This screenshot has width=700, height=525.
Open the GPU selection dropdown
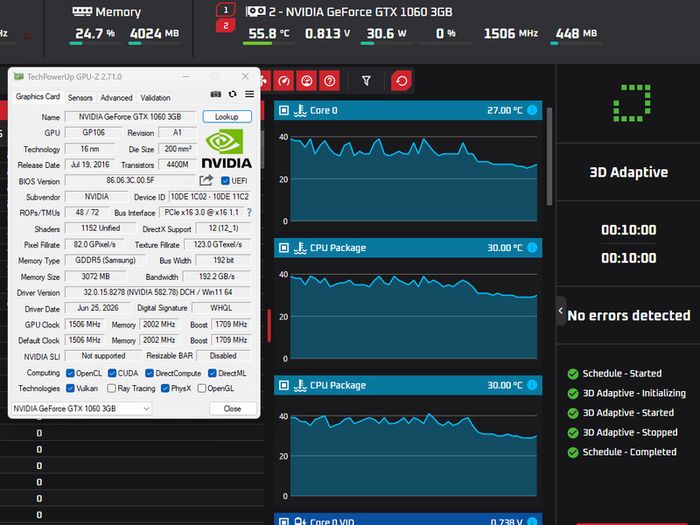pos(81,408)
